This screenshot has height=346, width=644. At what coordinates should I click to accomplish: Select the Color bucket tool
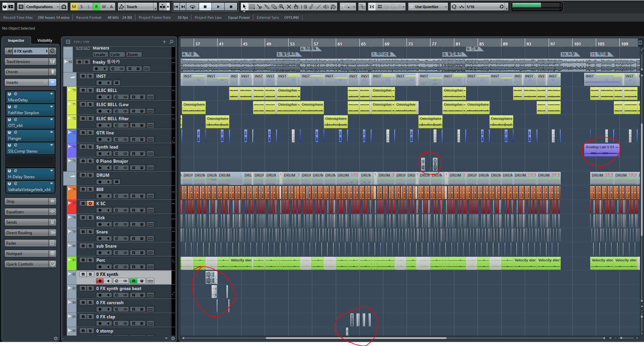coord(333,7)
